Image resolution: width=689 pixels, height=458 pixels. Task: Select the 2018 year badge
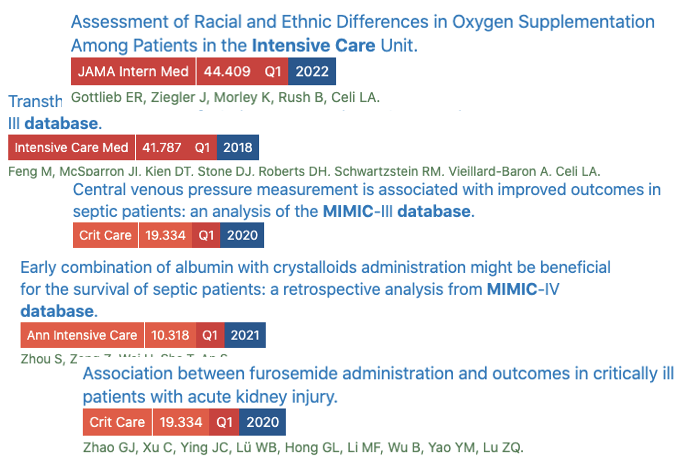238,147
